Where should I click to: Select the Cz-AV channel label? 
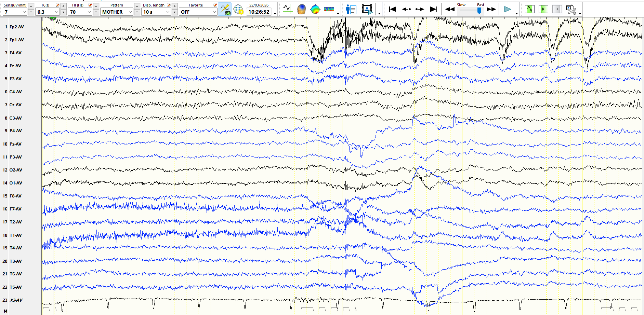[15, 105]
